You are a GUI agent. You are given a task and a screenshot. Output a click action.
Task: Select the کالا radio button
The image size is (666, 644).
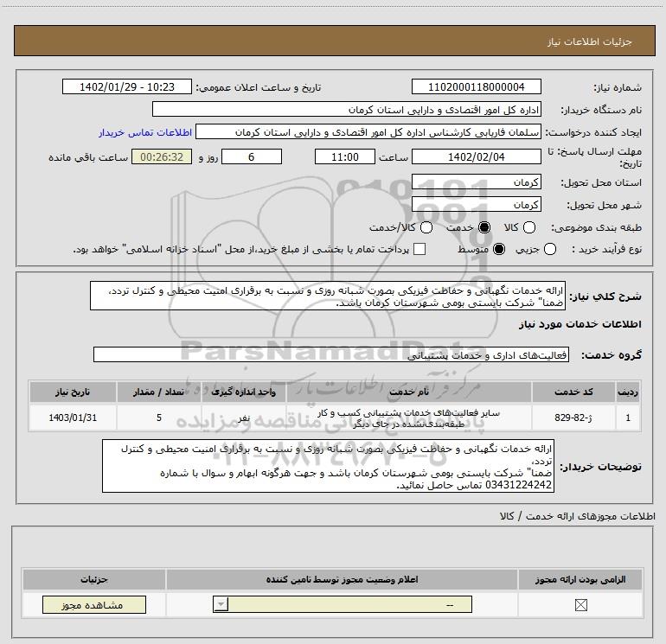528,227
